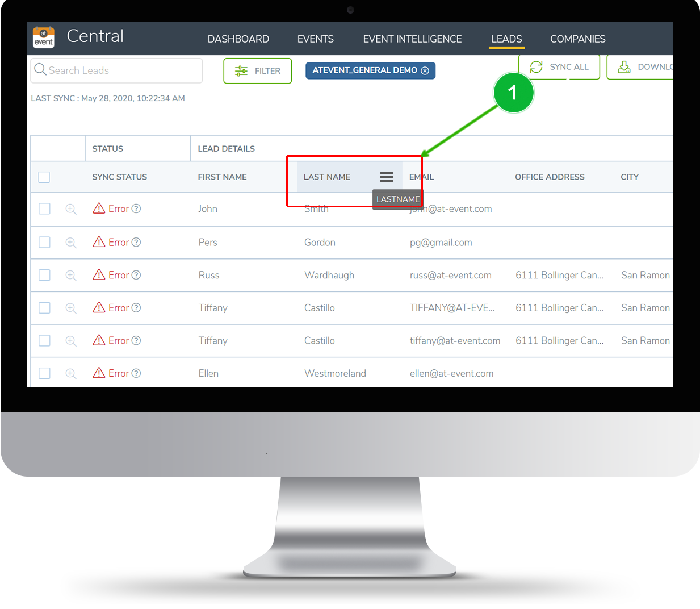Click the LAST SYNC timestamp text
This screenshot has height=609, width=700.
pyautogui.click(x=108, y=98)
